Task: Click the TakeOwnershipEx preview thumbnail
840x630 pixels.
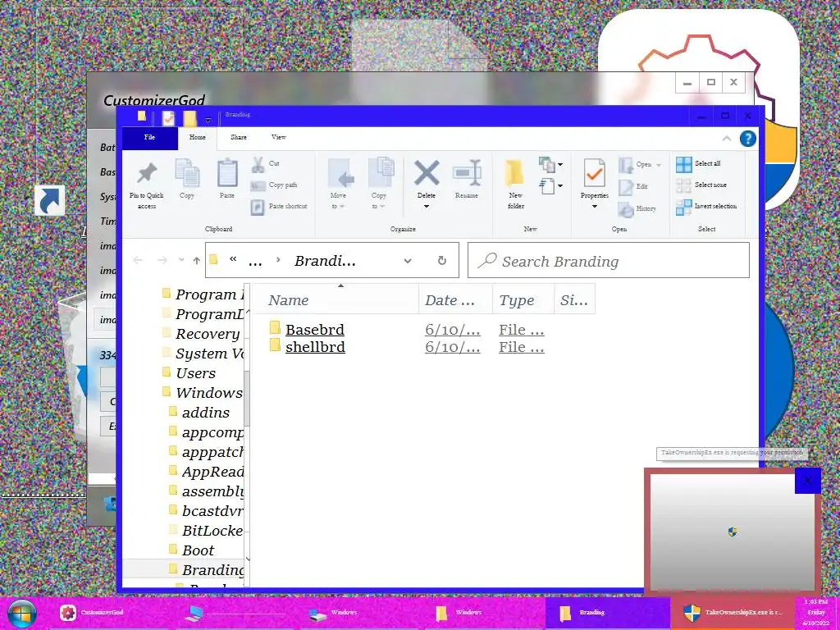Action: (x=733, y=532)
